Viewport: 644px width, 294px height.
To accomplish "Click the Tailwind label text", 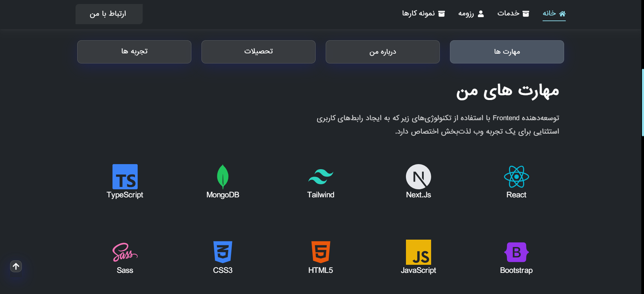I will tap(321, 195).
